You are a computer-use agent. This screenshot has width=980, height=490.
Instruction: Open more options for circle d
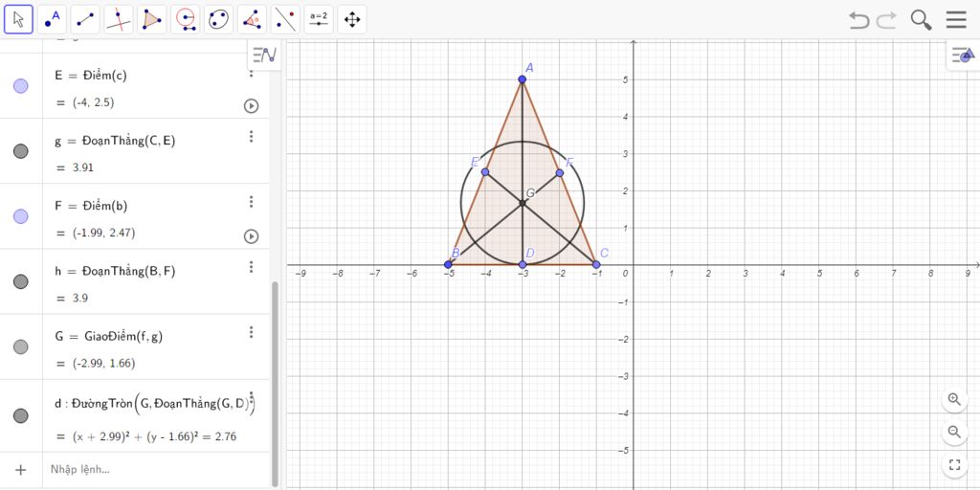tap(252, 398)
